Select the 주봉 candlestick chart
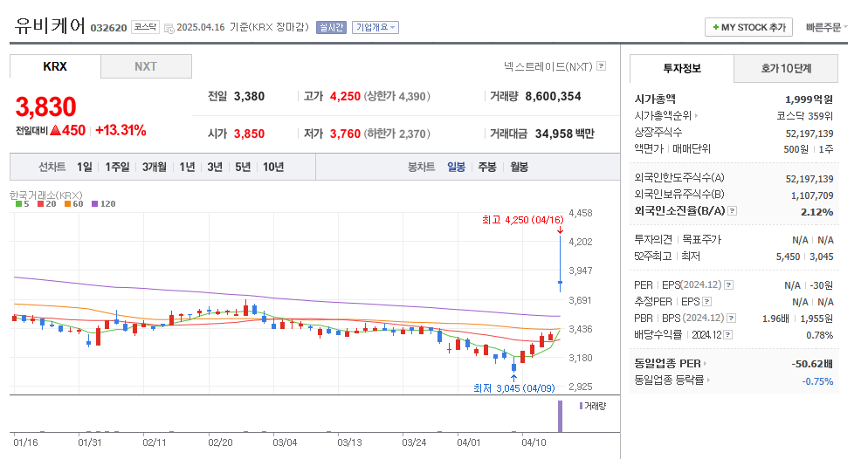 [487, 167]
